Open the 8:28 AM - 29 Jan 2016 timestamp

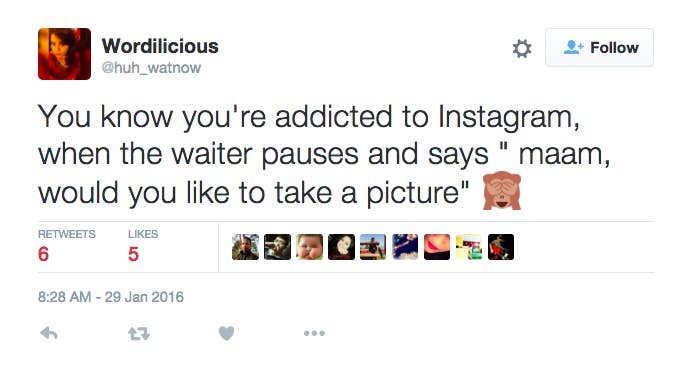[110, 297]
